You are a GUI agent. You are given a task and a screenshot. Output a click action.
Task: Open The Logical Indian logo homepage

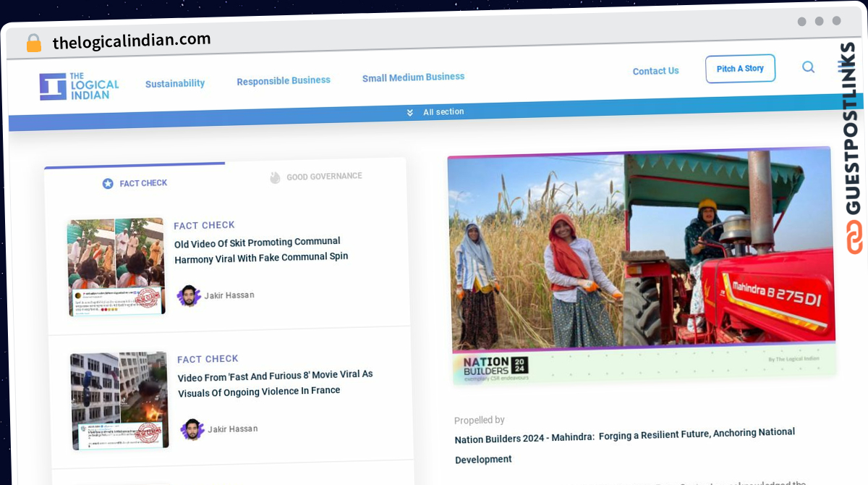coord(80,85)
